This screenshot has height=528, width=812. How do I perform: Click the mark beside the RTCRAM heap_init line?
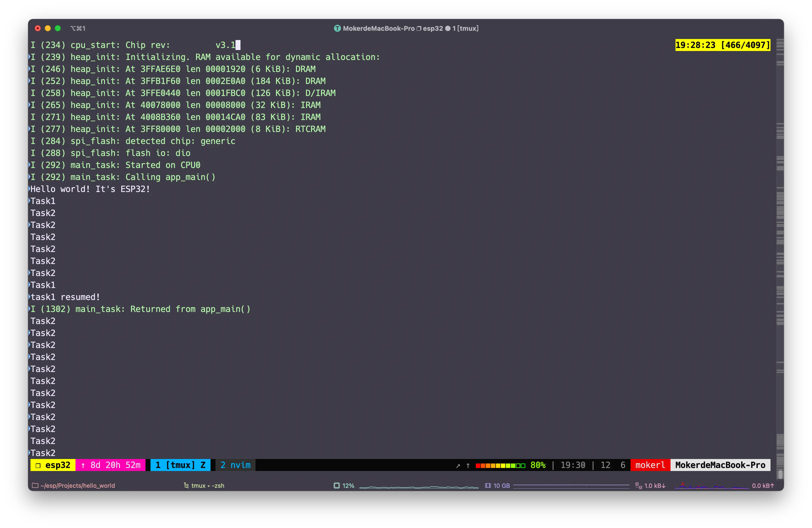tap(29, 128)
